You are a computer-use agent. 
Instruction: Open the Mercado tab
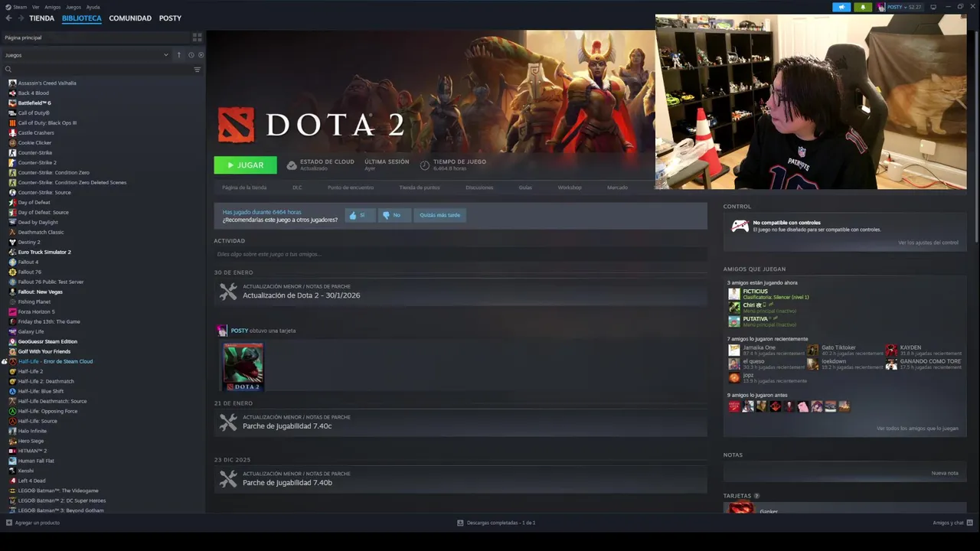pyautogui.click(x=617, y=187)
